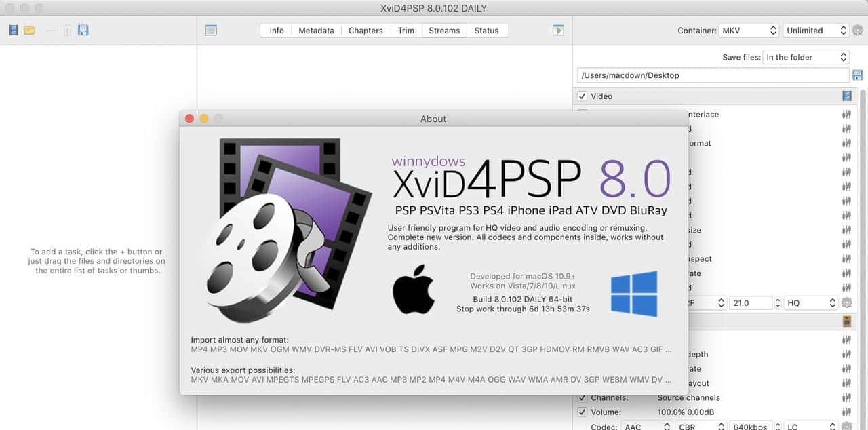Click the save icon beside the destination path

857,75
